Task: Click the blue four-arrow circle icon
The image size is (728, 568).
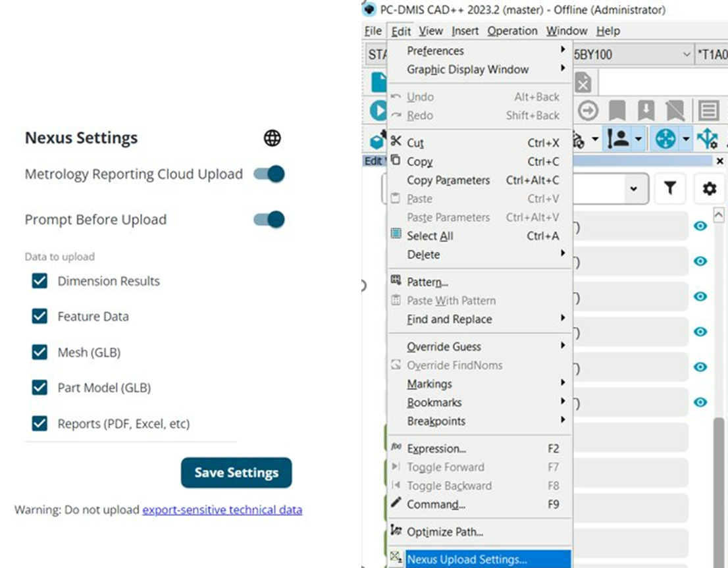Action: (665, 138)
